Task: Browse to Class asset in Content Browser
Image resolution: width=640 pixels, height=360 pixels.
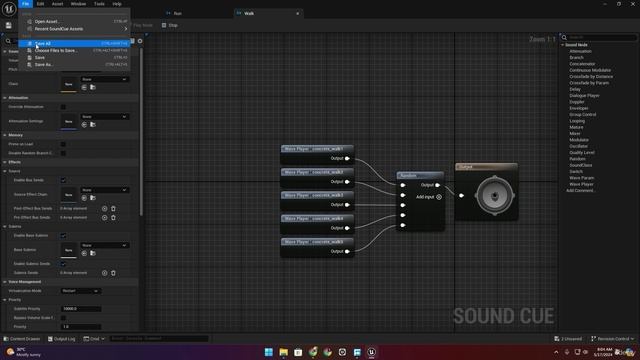Action: click(93, 87)
